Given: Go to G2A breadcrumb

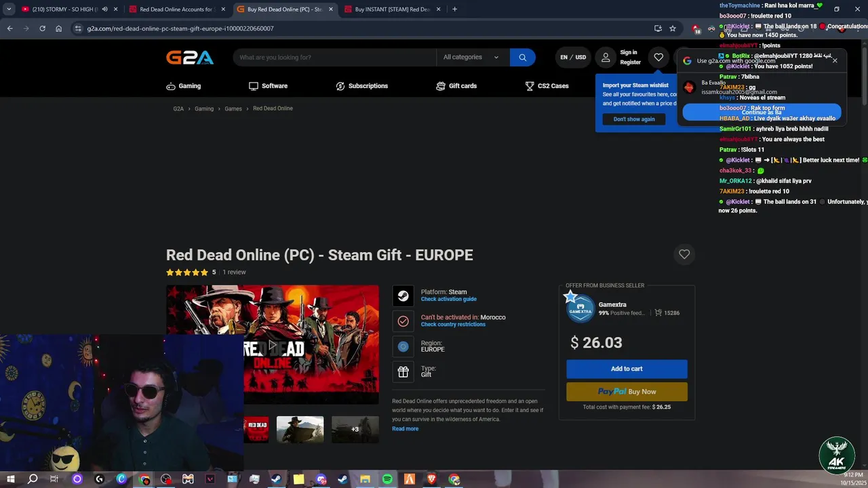Looking at the screenshot, I should point(178,108).
